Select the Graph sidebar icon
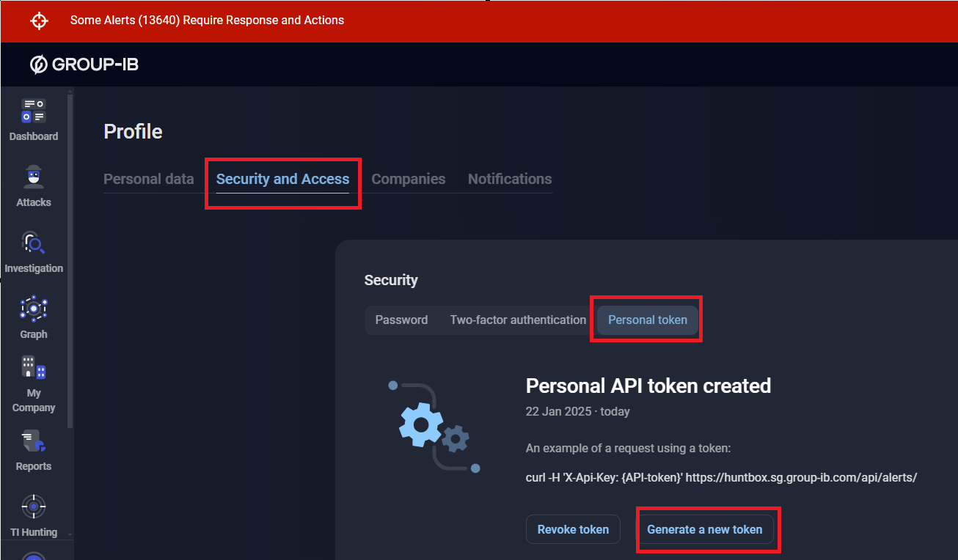This screenshot has height=560, width=958. (x=34, y=309)
